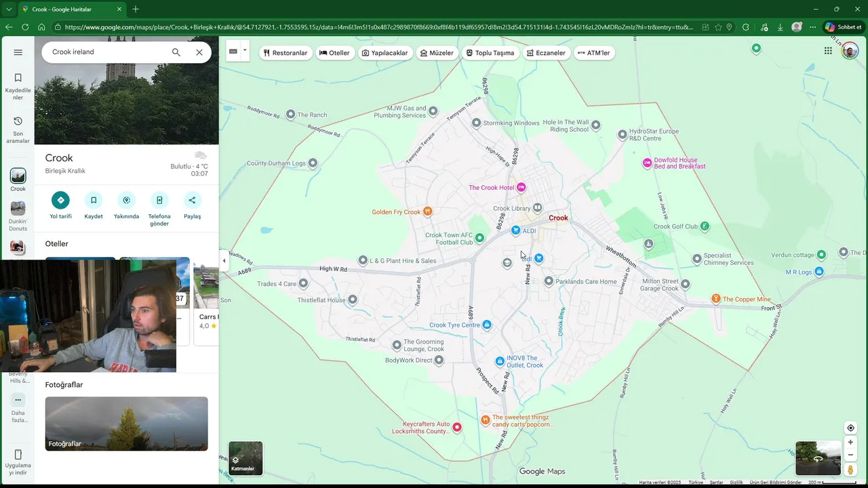868x488 pixels.
Task: Open Son aramalar recent searches
Action: pos(18,129)
